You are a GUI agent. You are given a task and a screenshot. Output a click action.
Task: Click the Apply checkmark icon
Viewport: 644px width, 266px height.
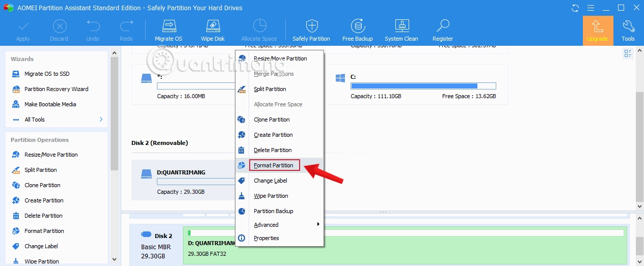click(x=23, y=26)
